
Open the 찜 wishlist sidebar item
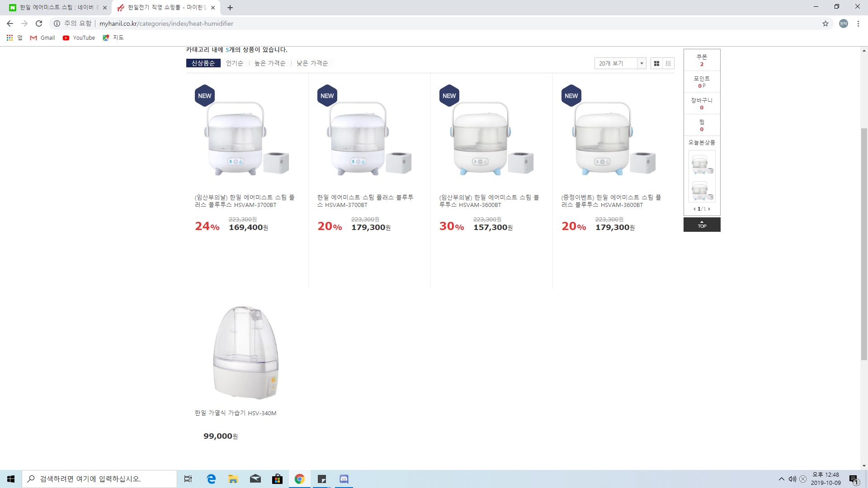(x=702, y=125)
